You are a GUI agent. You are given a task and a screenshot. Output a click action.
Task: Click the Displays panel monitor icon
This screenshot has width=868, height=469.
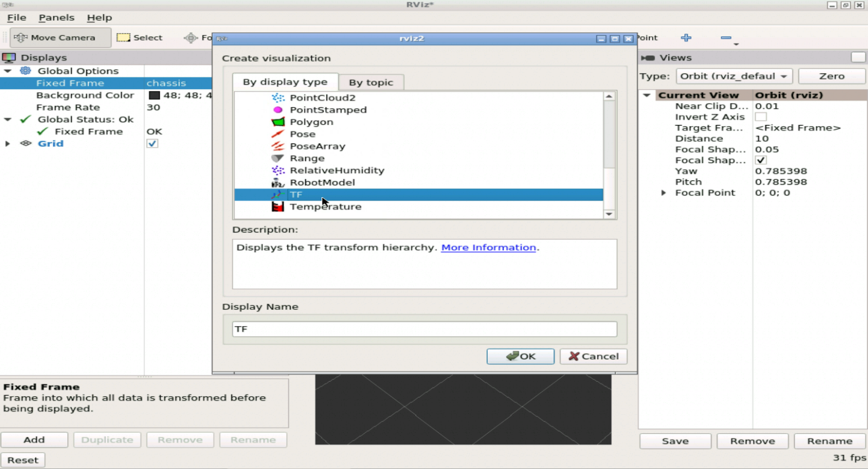[x=9, y=58]
